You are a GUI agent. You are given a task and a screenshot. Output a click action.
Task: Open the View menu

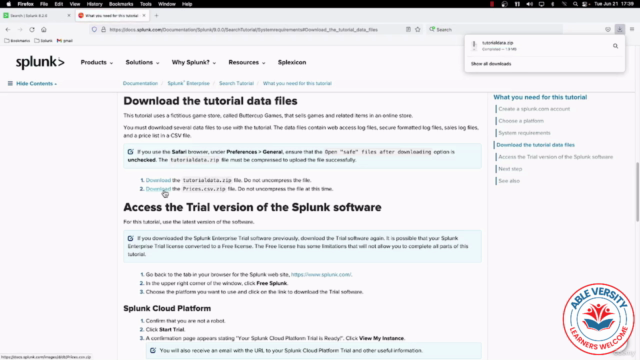point(75,4)
